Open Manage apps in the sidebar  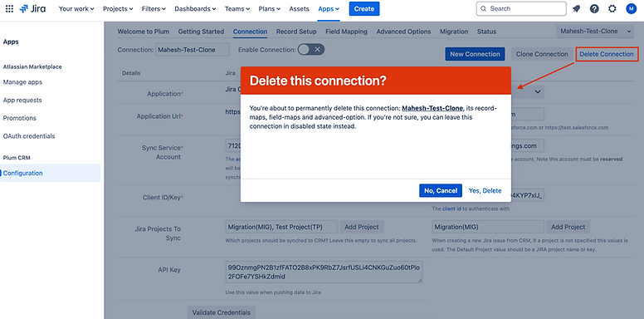(22, 82)
